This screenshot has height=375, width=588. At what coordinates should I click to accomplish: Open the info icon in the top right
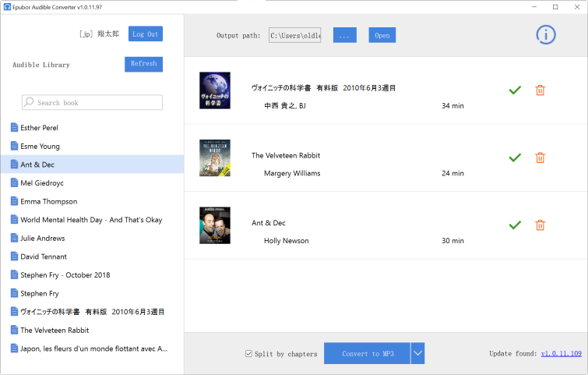pos(546,35)
